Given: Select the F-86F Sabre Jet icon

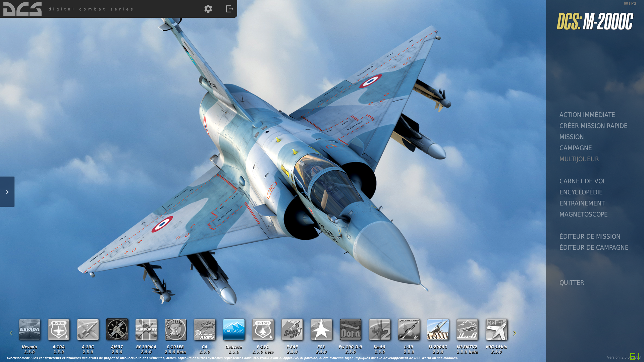Looking at the screenshot, I should click(292, 329).
